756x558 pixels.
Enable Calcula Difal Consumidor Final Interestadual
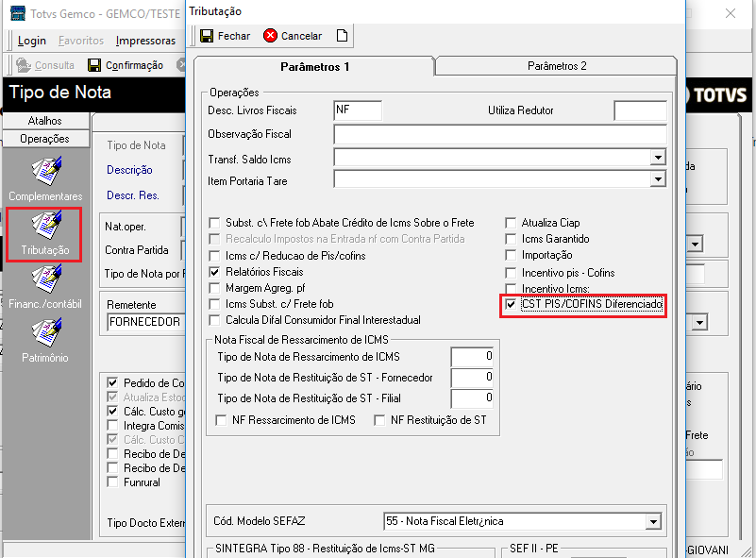[214, 320]
